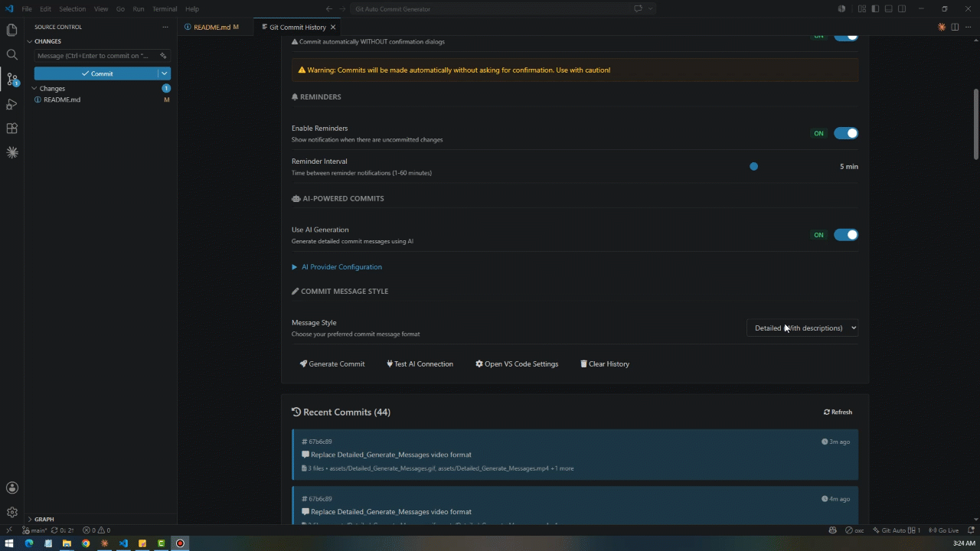Click Generate Commit button
The image size is (980, 551).
tap(332, 364)
